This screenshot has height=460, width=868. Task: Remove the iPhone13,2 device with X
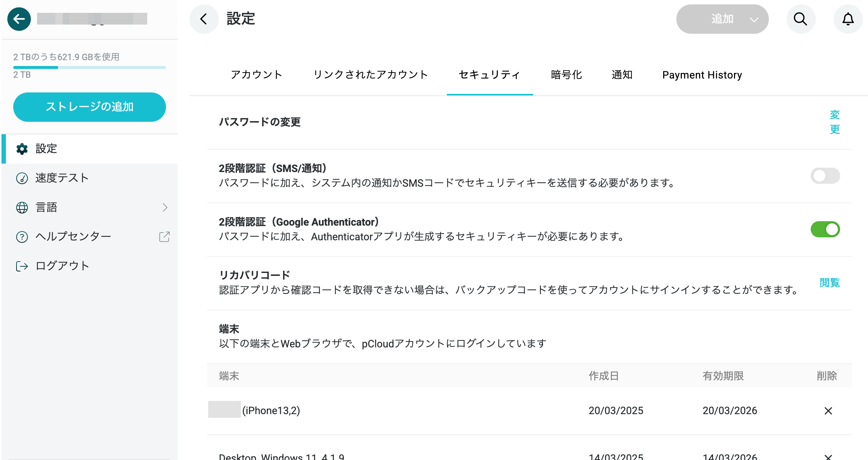click(x=828, y=411)
